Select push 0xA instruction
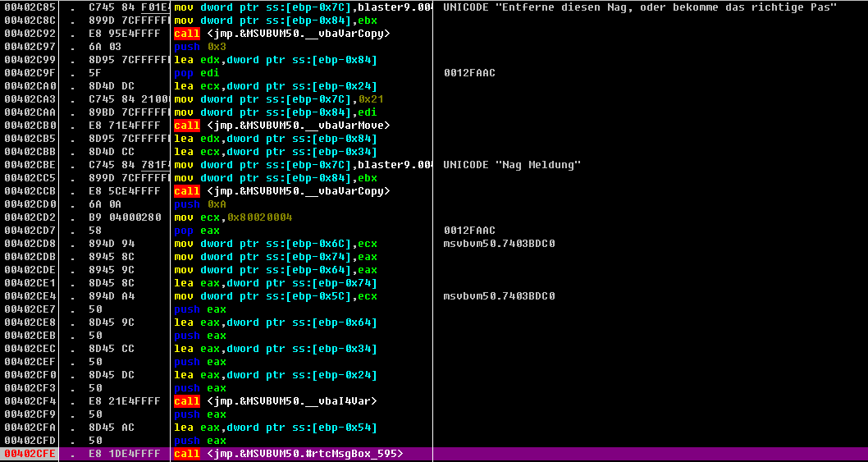Image resolution: width=868 pixels, height=462 pixels. [x=201, y=204]
